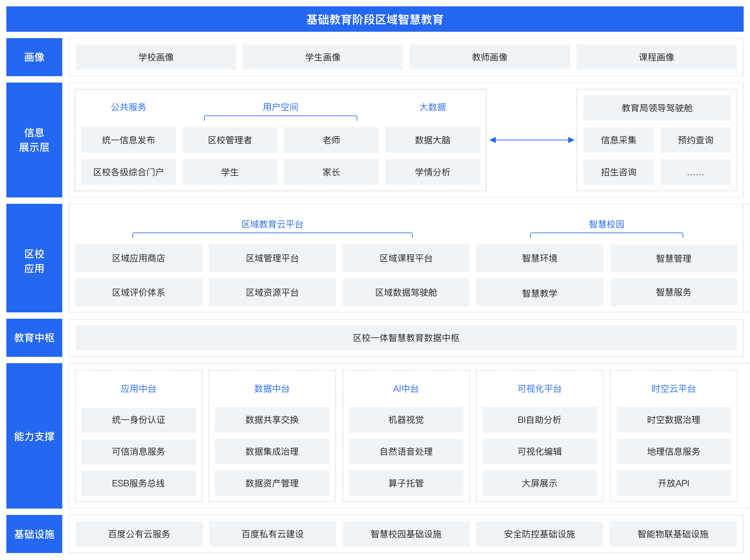Click the 数据大脑 box
This screenshot has width=750, height=560.
point(432,140)
